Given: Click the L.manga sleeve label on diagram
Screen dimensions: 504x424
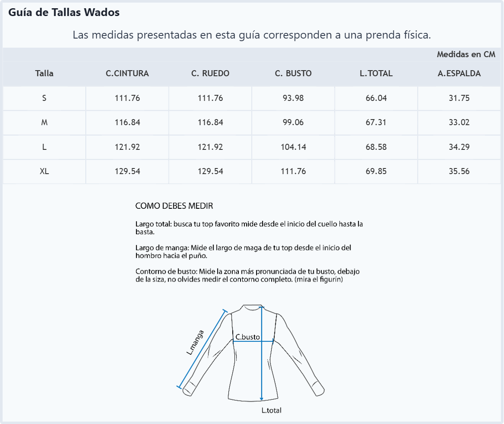Looking at the screenshot, I should (195, 343).
